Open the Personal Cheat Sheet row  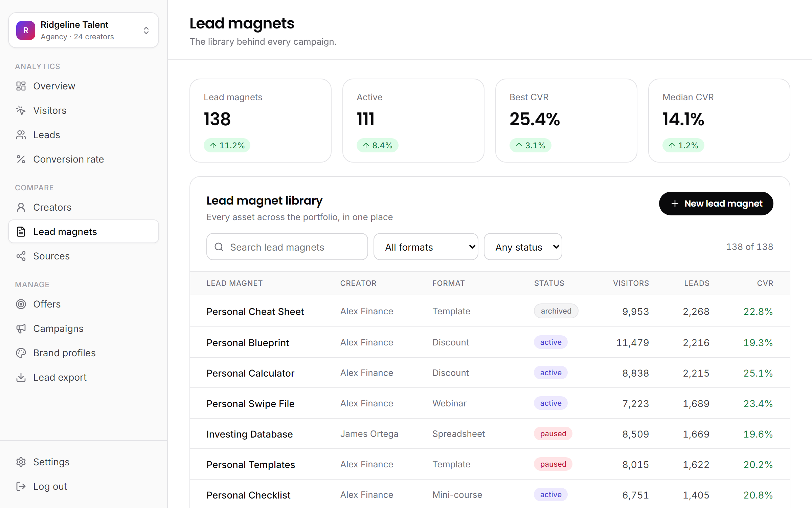[490, 311]
